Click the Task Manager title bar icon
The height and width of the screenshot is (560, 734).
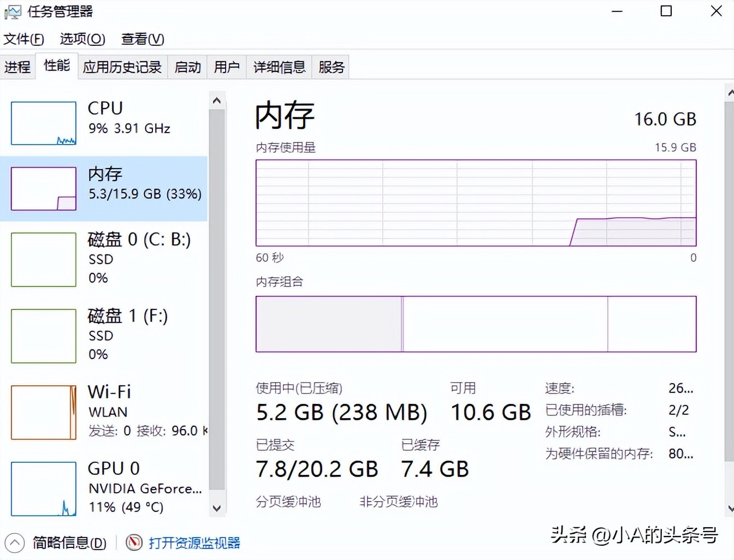click(13, 11)
